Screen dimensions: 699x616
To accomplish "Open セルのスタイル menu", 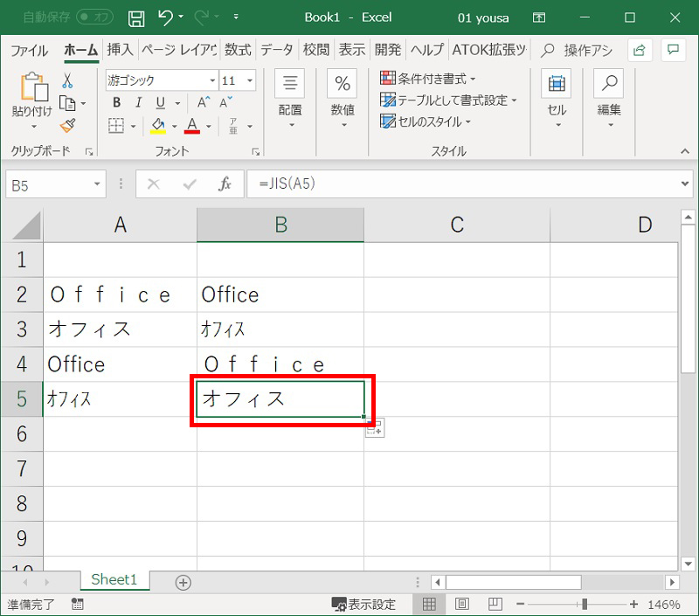I will [x=426, y=121].
